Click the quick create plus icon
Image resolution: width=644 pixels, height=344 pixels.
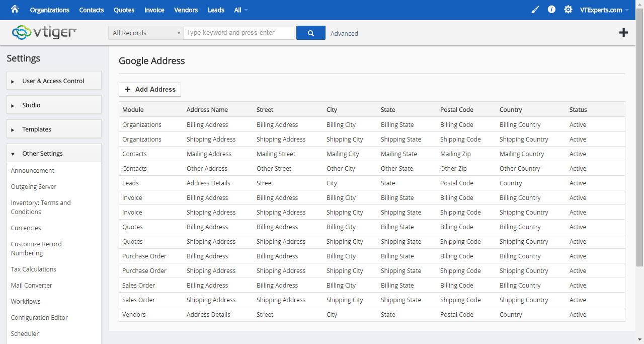click(623, 33)
